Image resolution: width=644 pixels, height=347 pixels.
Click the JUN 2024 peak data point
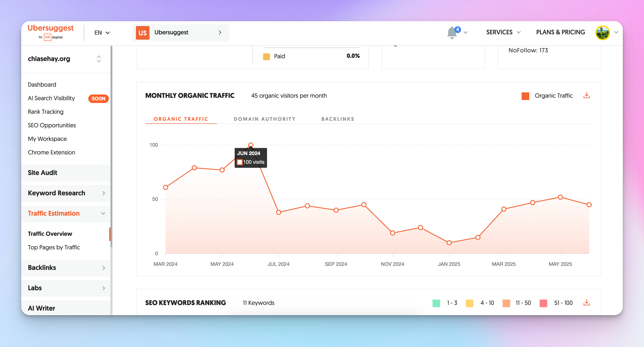coord(251,145)
